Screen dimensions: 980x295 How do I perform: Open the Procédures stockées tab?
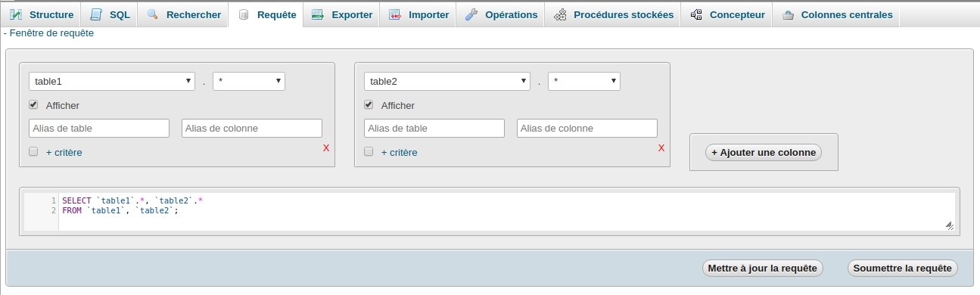click(613, 15)
